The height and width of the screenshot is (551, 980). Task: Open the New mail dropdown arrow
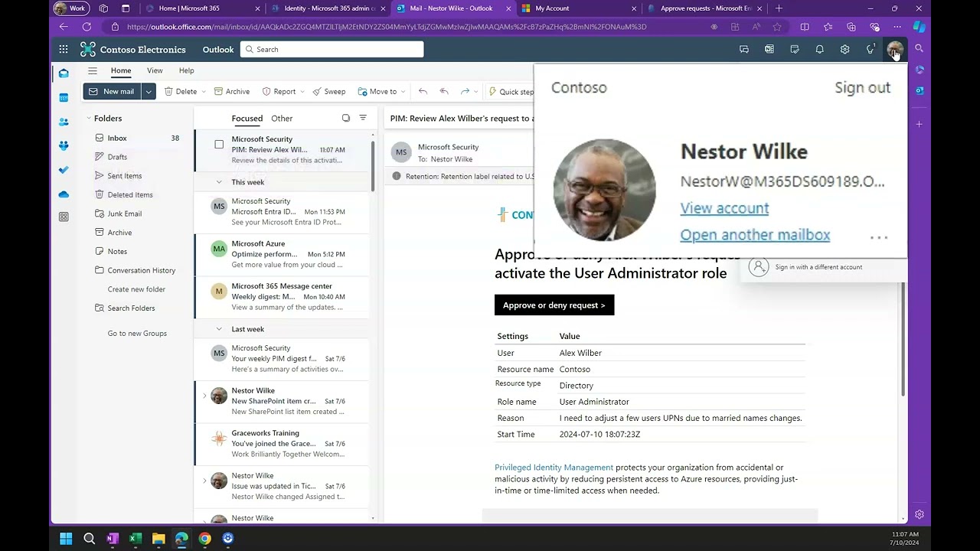coord(149,91)
